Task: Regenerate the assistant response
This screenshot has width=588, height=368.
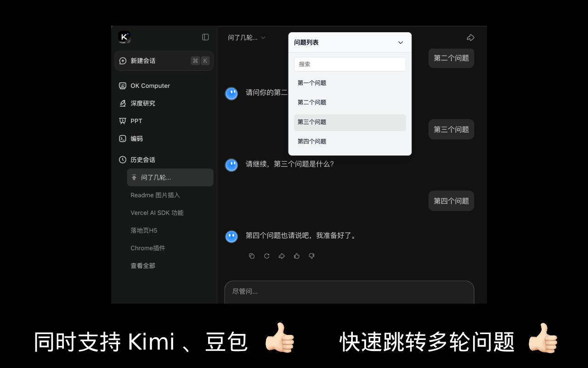Action: point(267,256)
